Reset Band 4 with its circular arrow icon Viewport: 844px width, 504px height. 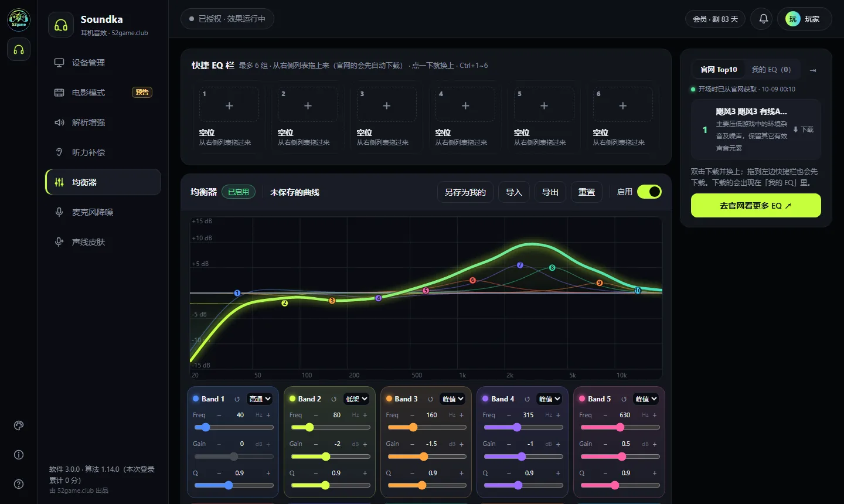(x=527, y=399)
